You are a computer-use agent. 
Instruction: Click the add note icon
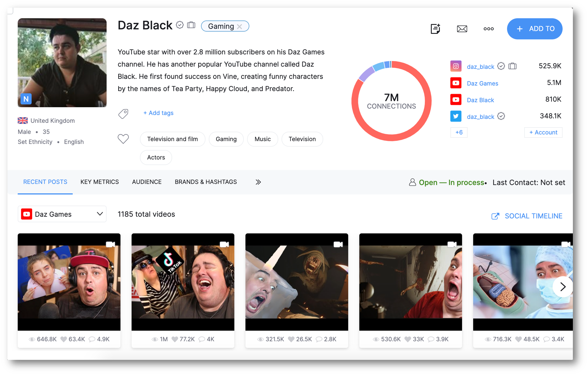(435, 29)
